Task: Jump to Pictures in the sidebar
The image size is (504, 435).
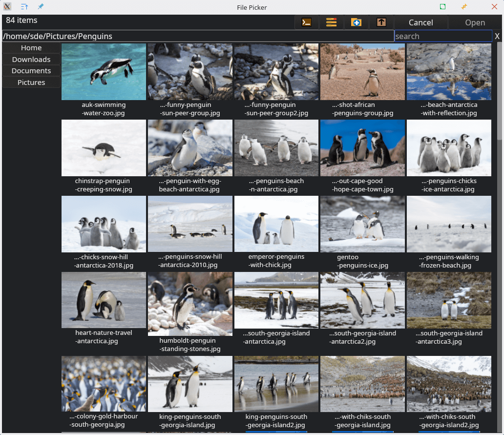Action: 31,83
